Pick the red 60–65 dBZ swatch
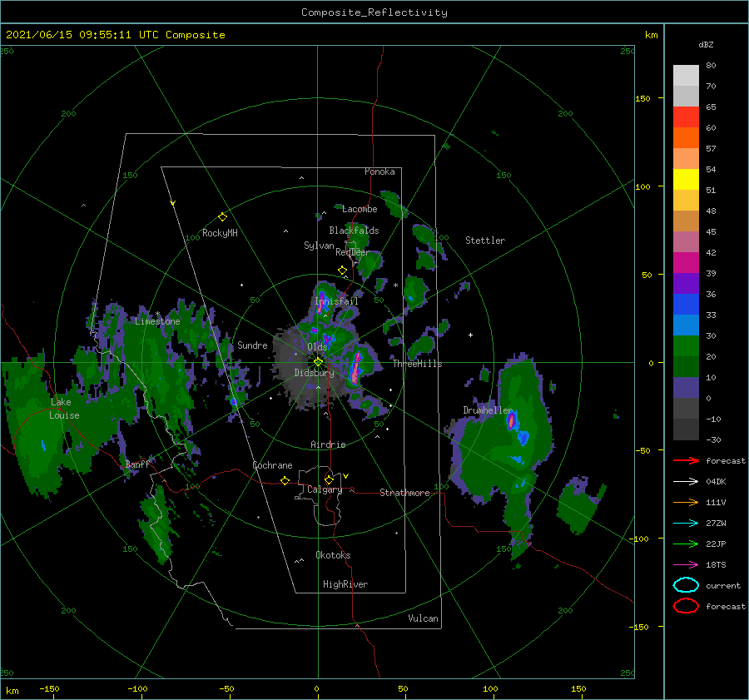 (x=686, y=117)
